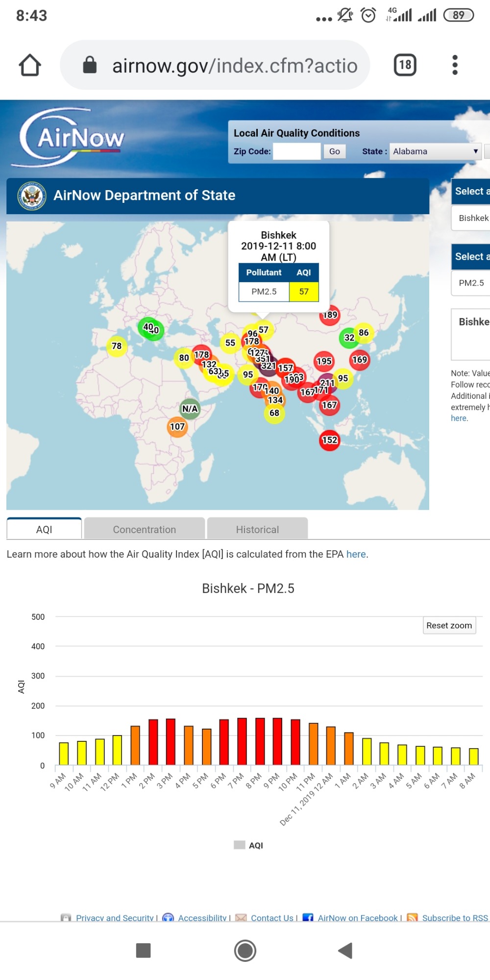The width and height of the screenshot is (490, 980).
Task: Select the red 152 AQI map marker
Action: coord(330,440)
